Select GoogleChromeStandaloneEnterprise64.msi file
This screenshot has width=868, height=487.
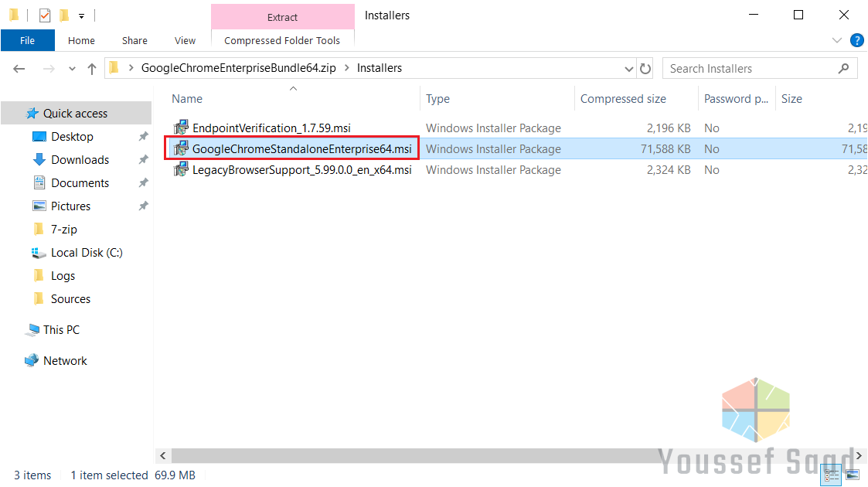(301, 149)
